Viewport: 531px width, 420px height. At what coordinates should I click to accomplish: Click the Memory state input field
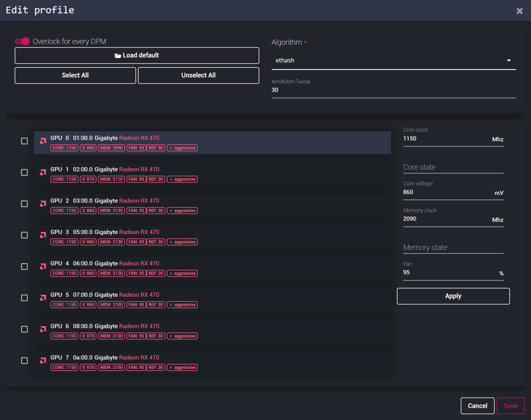click(x=453, y=248)
